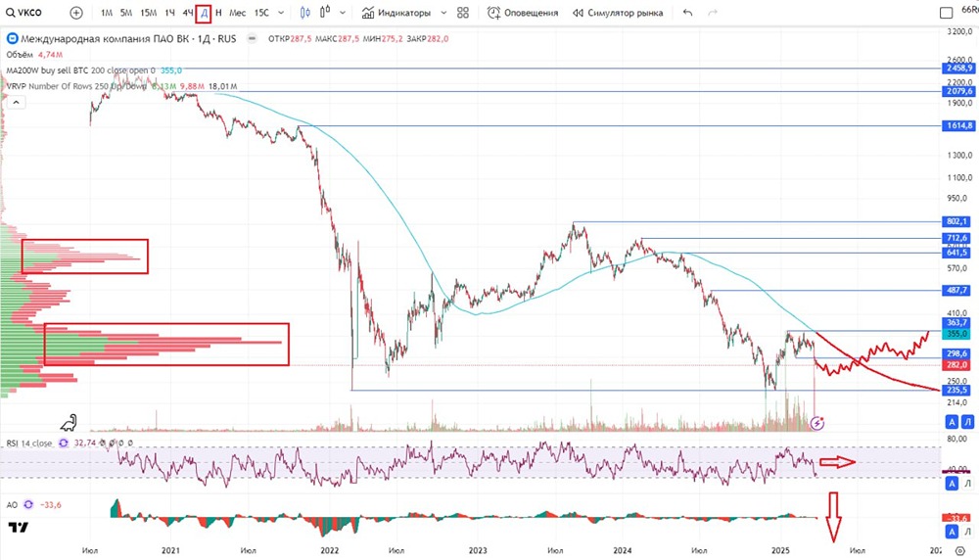The width and height of the screenshot is (979, 560).
Task: Click the dinosaur icon on the chart
Action: click(69, 423)
